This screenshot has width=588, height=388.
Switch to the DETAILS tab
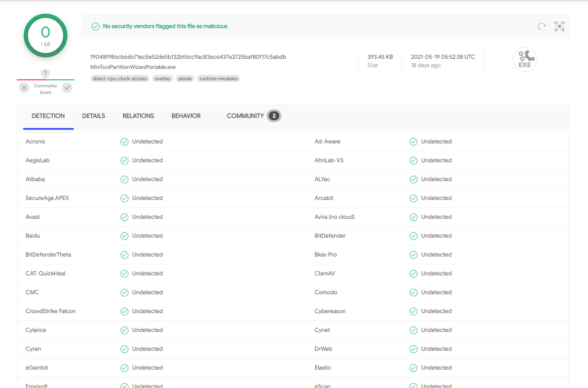pyautogui.click(x=94, y=116)
